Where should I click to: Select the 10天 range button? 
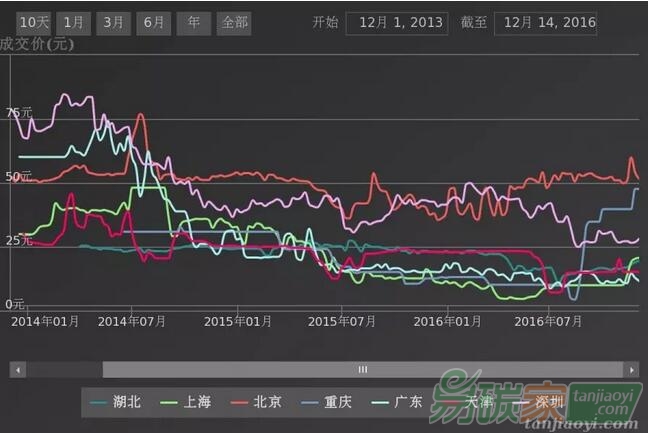click(x=33, y=22)
